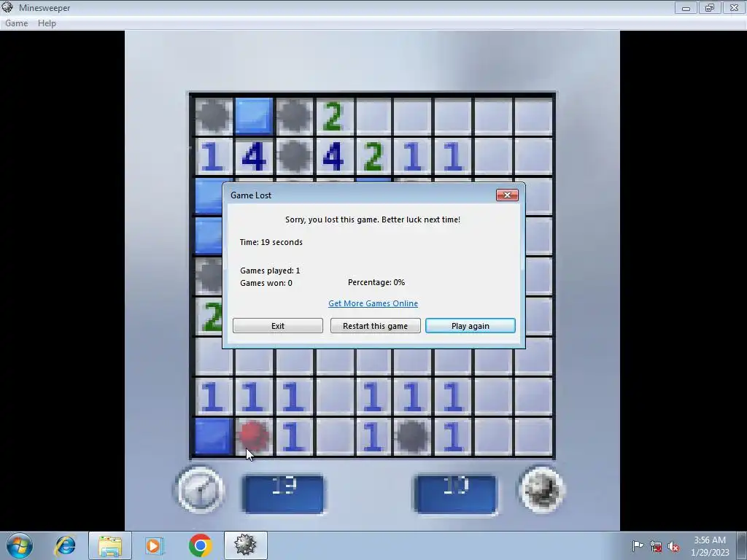Click the blue timer display showing 19
747x560 pixels.
(x=284, y=494)
